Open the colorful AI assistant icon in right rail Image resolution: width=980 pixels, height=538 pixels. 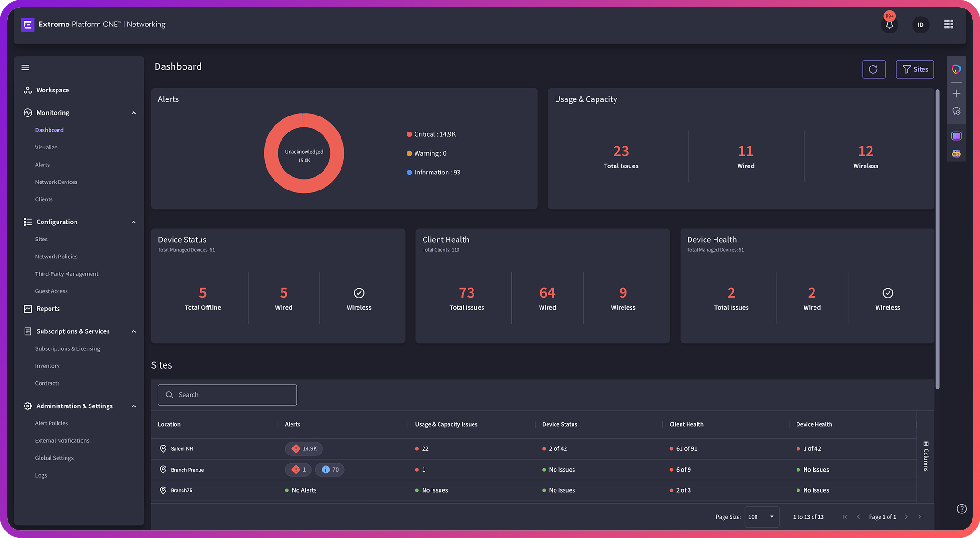tap(956, 69)
